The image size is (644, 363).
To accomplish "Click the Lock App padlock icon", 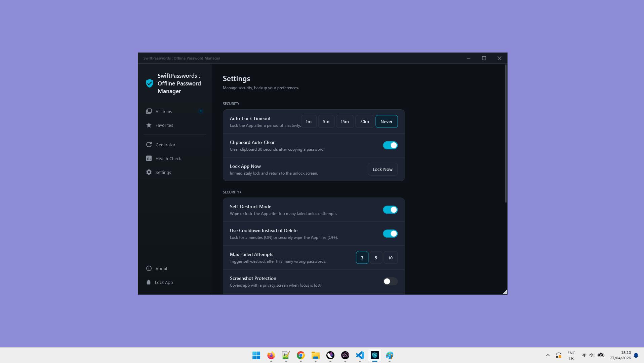I will (x=149, y=282).
